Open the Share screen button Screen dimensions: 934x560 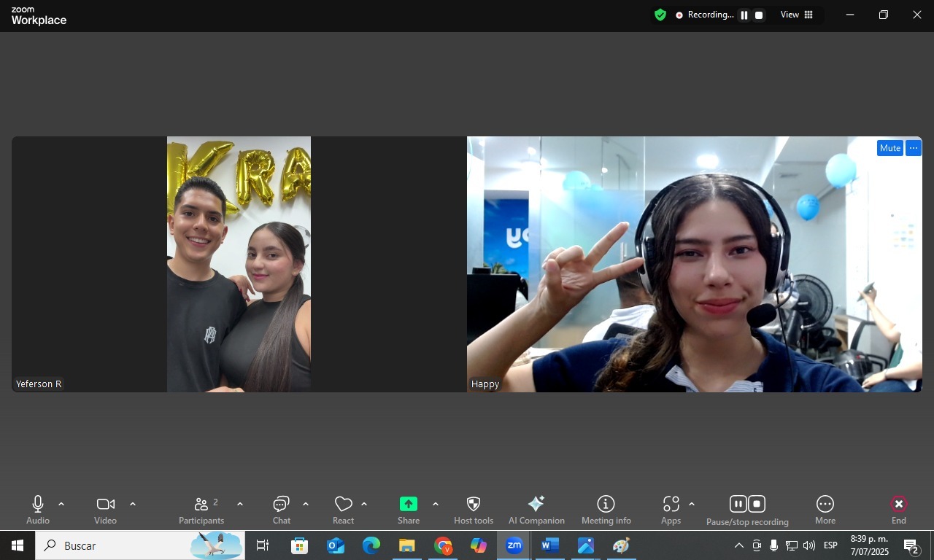point(409,505)
